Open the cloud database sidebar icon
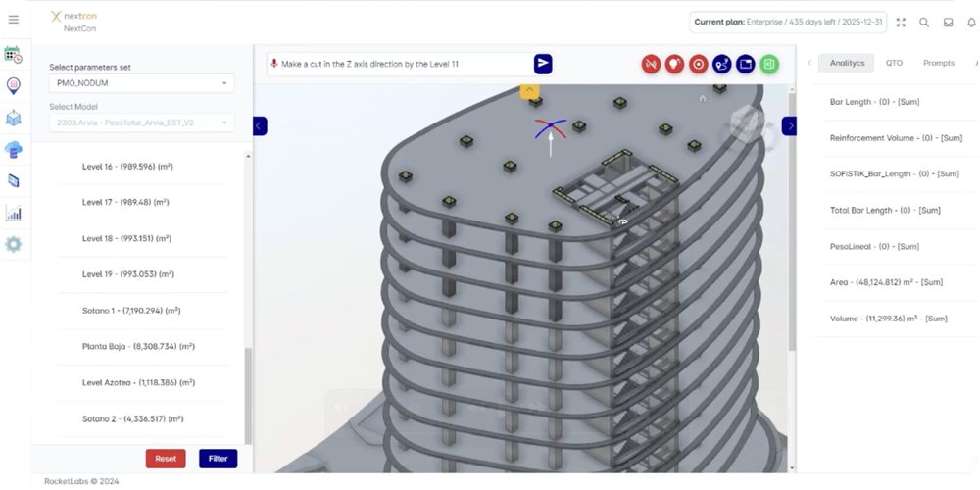 pos(14,149)
